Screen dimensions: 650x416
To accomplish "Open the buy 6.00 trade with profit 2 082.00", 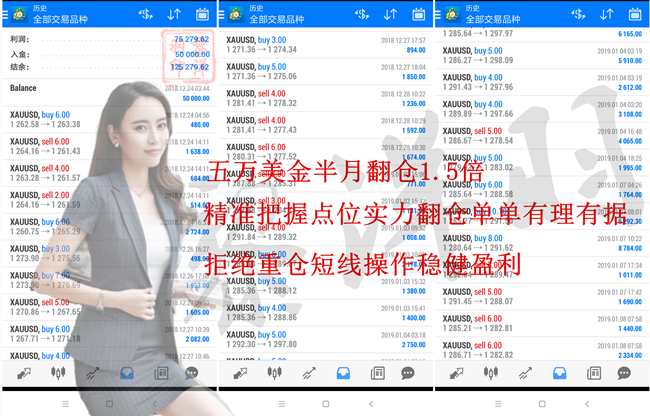I will pyautogui.click(x=109, y=334).
